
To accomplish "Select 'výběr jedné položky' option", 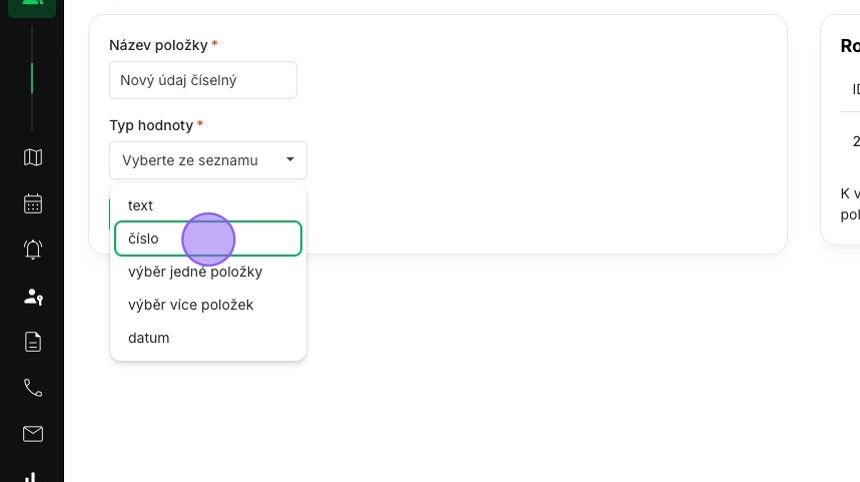I will 195,271.
